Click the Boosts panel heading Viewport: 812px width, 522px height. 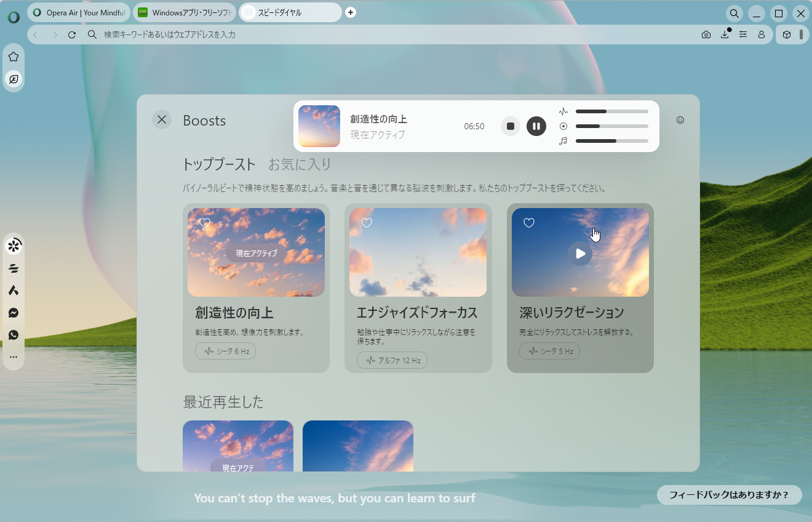[204, 121]
